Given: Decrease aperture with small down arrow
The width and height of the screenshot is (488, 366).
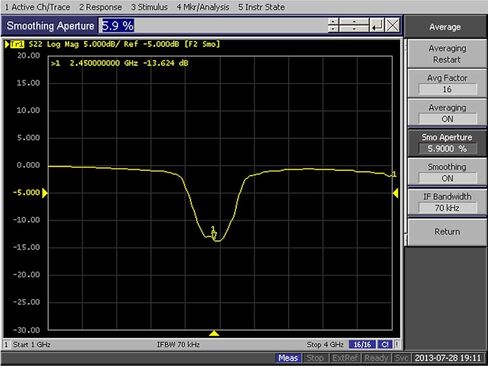Looking at the screenshot, I should (333, 29).
